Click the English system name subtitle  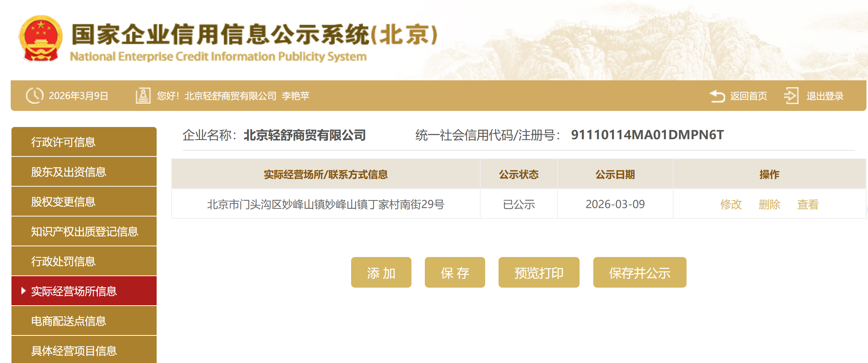(x=218, y=57)
